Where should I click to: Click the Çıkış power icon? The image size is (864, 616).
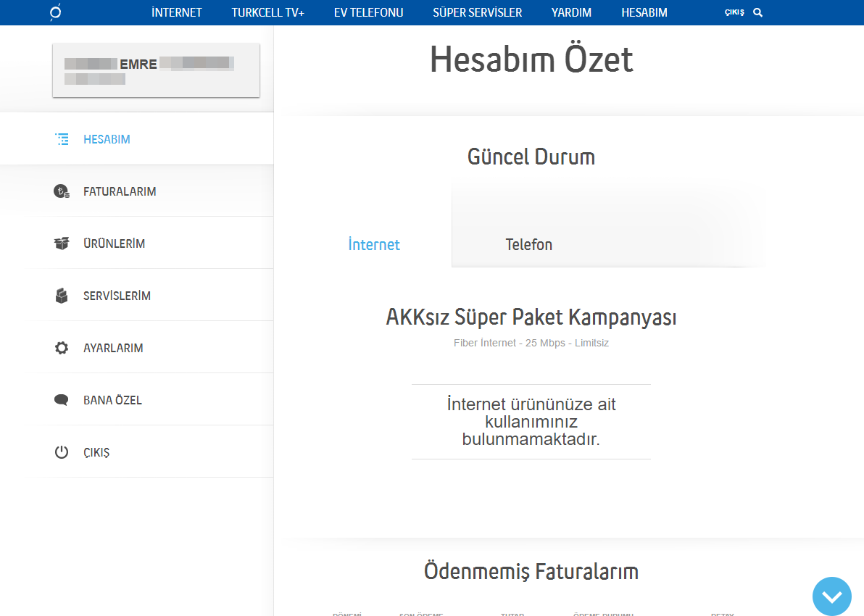(x=62, y=452)
